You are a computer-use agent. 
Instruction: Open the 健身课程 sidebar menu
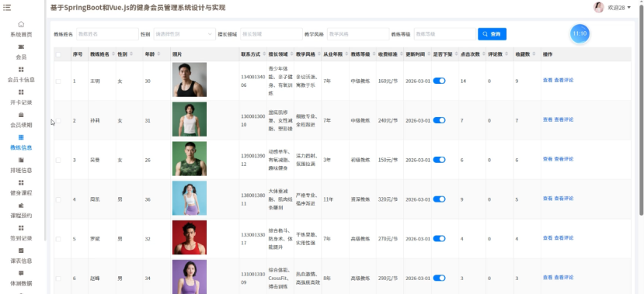pos(21,192)
